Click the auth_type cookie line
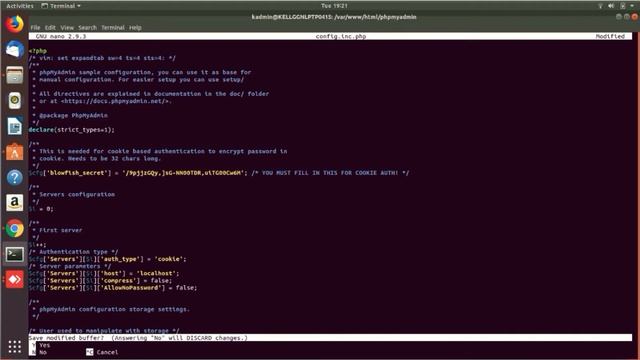The width and height of the screenshot is (640, 360). (107, 259)
